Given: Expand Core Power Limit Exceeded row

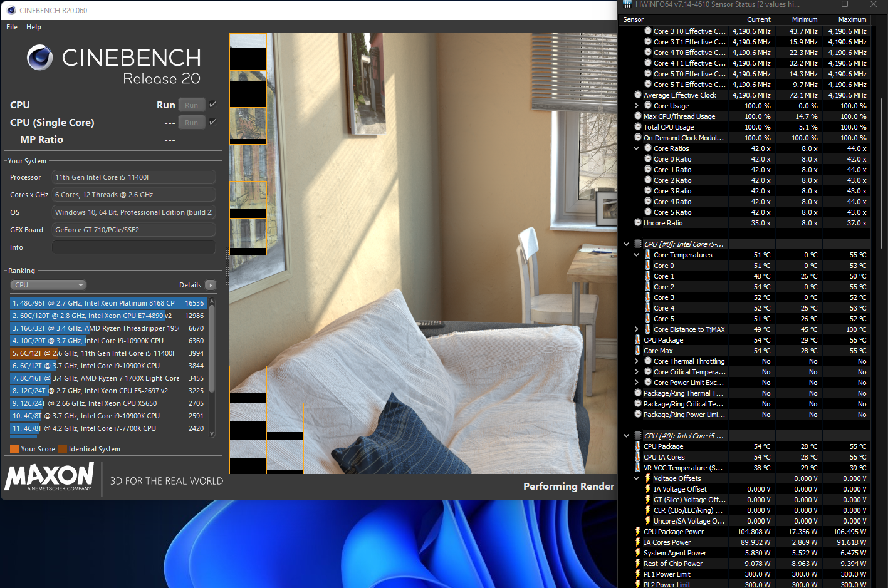Looking at the screenshot, I should pyautogui.click(x=637, y=383).
